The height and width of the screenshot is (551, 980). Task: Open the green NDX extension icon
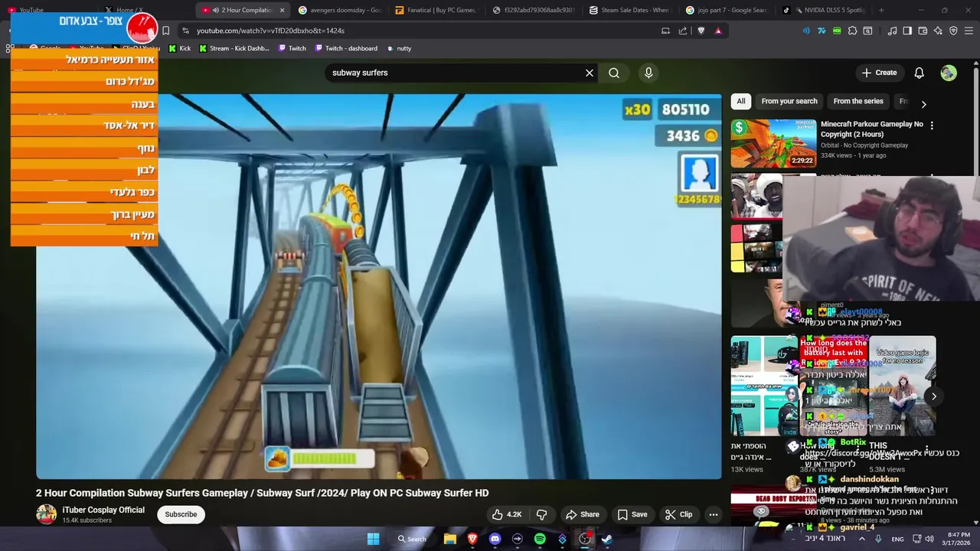pos(837,31)
